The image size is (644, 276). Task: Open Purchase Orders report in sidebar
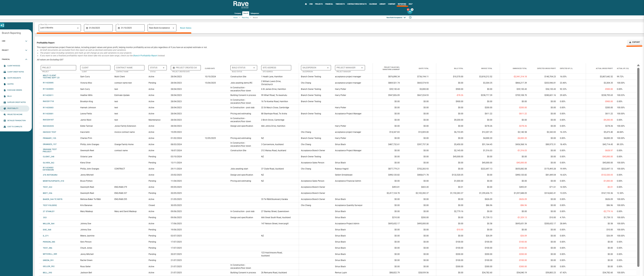(15, 90)
